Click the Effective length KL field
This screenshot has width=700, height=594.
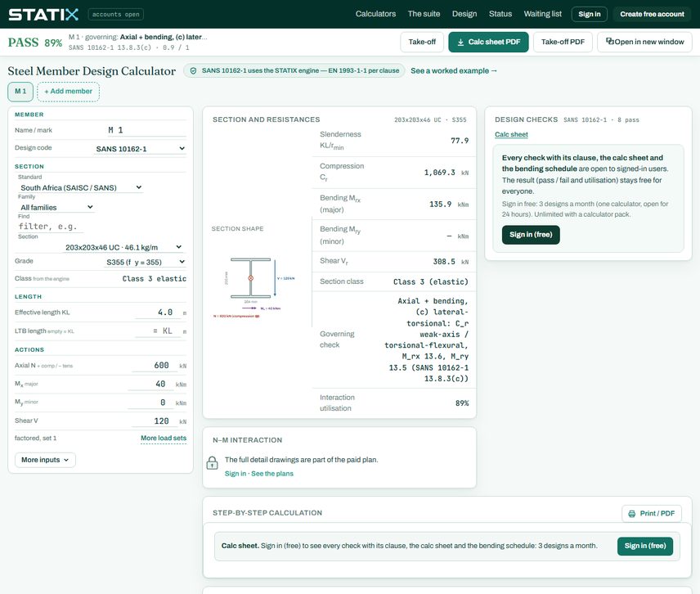tap(158, 313)
